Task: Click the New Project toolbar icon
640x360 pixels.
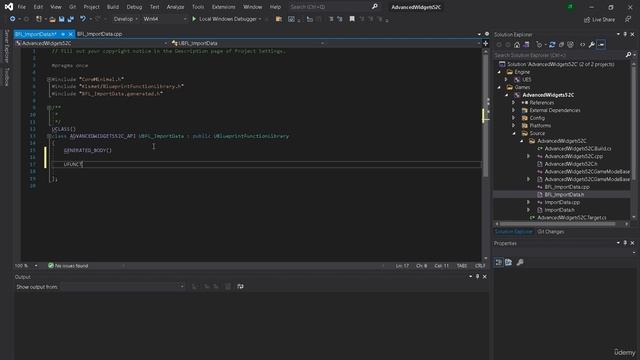Action: (x=39, y=19)
